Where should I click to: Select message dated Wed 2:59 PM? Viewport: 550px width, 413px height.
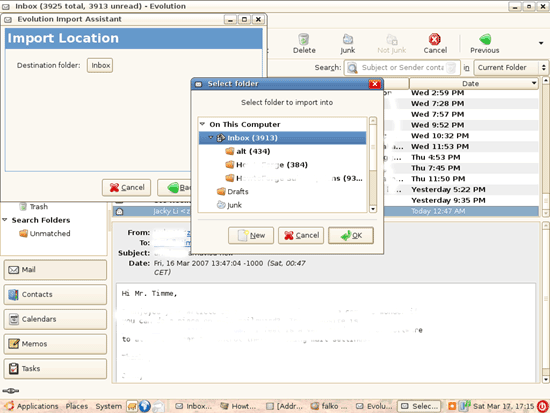coord(437,93)
